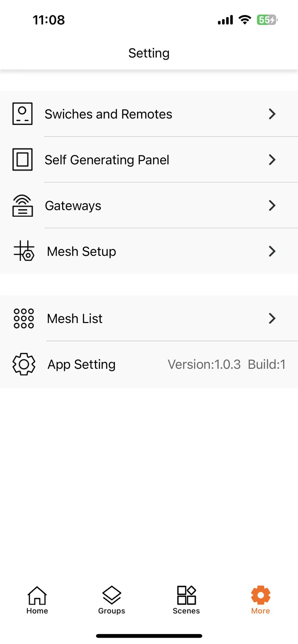Switch to the More tab
The height and width of the screenshot is (644, 298).
tap(261, 600)
